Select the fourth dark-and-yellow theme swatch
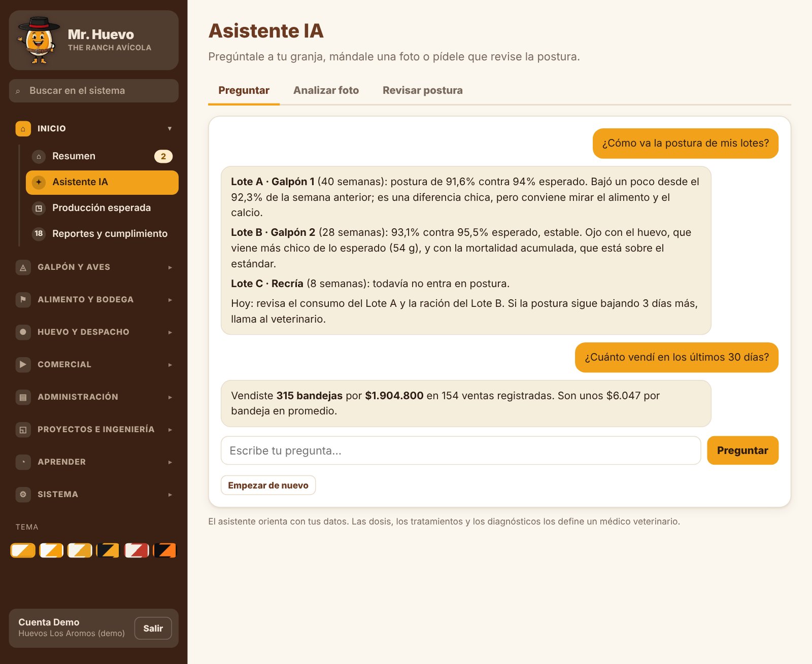The height and width of the screenshot is (664, 812). [108, 550]
